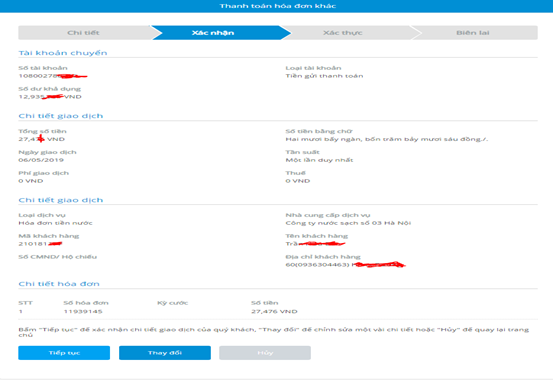Screen dimensions: 553x380
Task: Click the Địa chỉ khách hàng label
Action: click(323, 257)
